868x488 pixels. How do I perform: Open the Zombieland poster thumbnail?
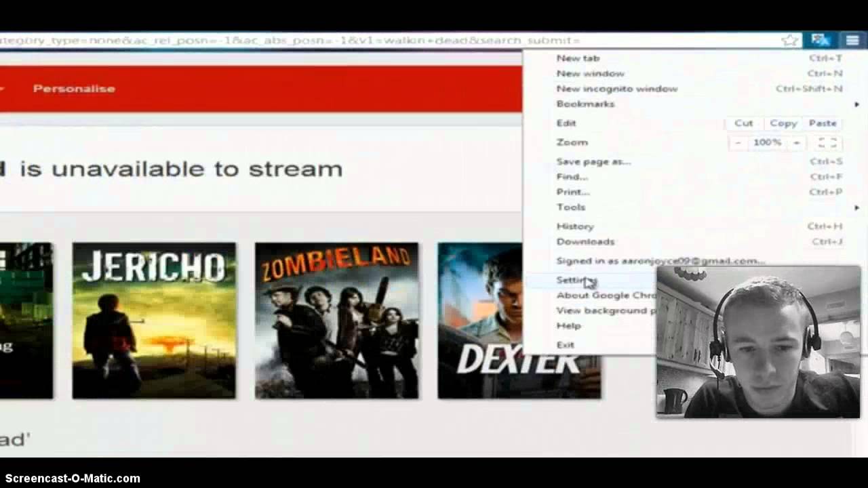(x=336, y=321)
